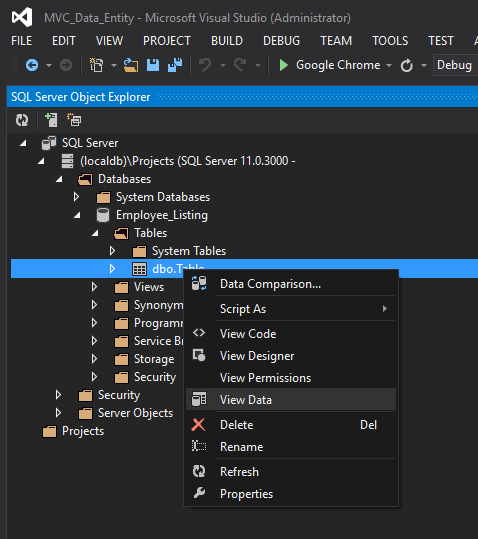Open the Google Chrome browser dropdown arrow
478x539 pixels.
point(389,65)
